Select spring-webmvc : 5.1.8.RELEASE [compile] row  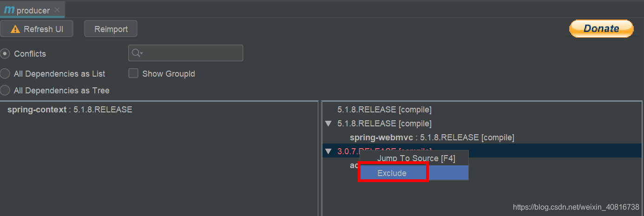click(x=432, y=137)
